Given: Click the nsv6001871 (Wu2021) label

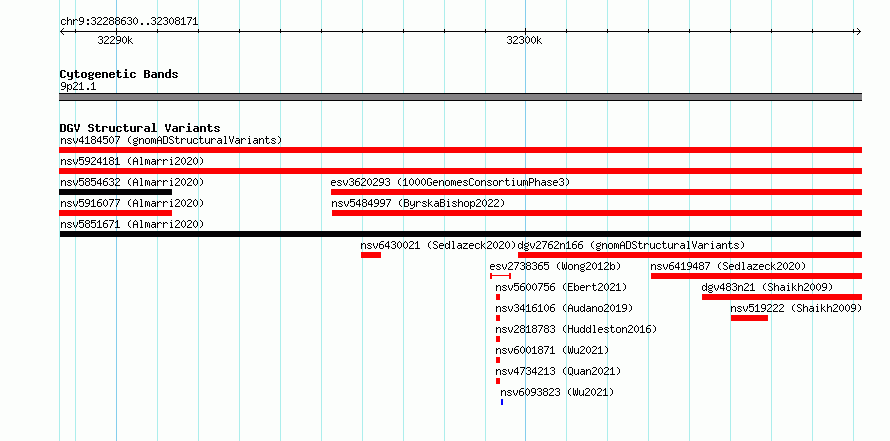Looking at the screenshot, I should (x=552, y=350).
